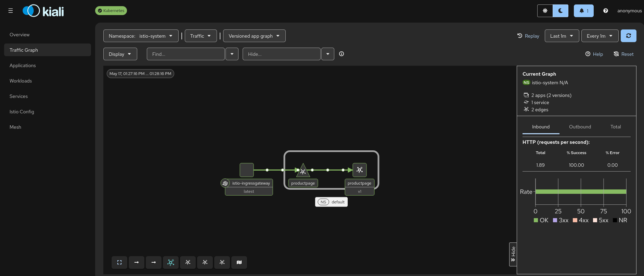The width and height of the screenshot is (644, 276).
Task: Click the gateway globe badge icon
Action: click(225, 183)
